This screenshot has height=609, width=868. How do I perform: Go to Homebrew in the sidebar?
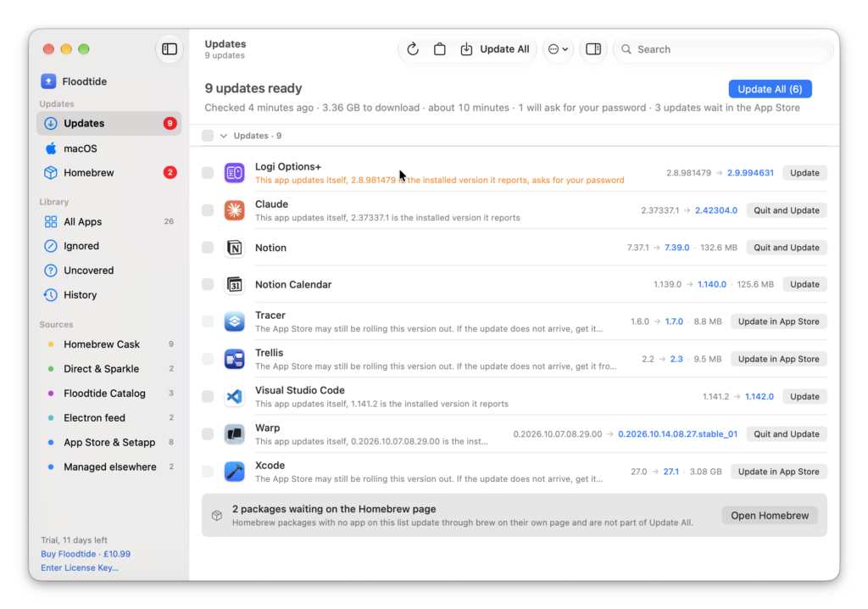click(109, 173)
